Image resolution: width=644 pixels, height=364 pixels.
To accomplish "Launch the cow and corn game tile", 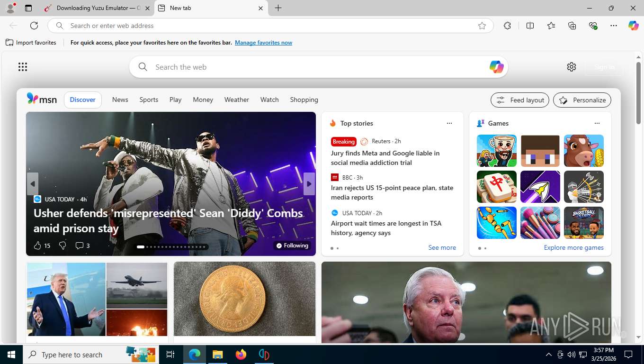I will pyautogui.click(x=584, y=151).
